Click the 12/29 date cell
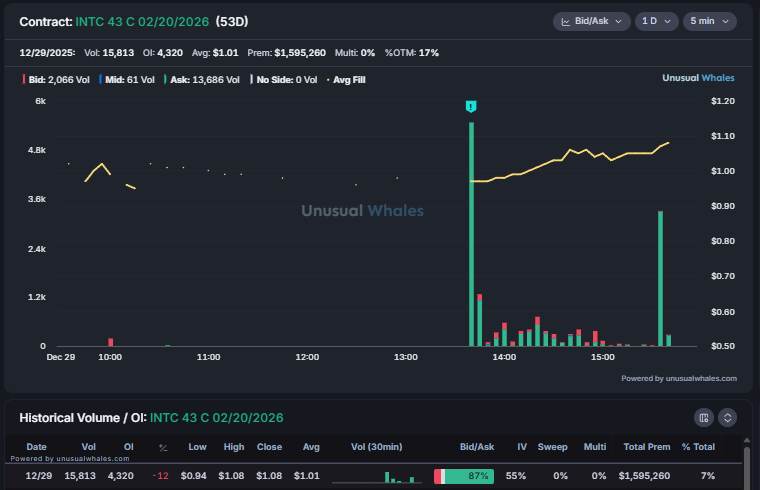This screenshot has width=760, height=490. pyautogui.click(x=39, y=476)
